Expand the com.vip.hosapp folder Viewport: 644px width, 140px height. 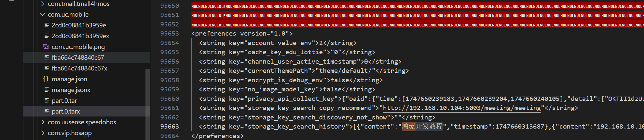[x=43, y=133]
